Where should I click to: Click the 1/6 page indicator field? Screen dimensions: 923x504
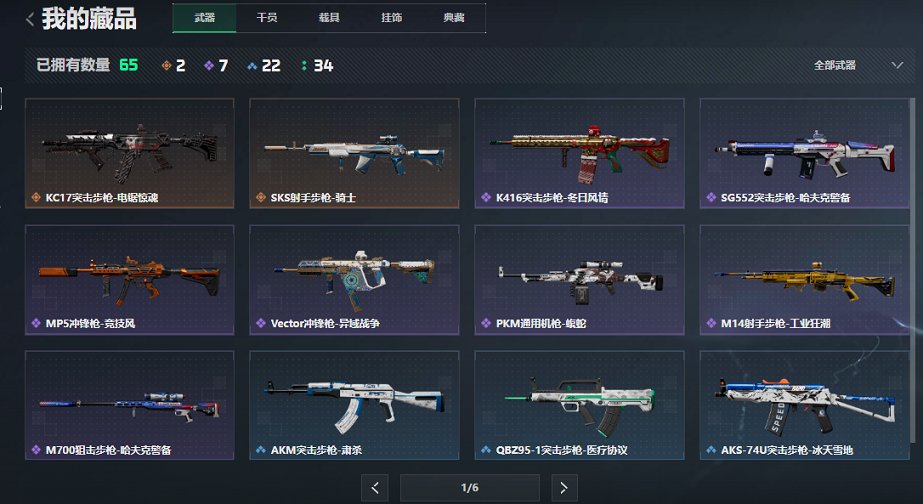[470, 488]
